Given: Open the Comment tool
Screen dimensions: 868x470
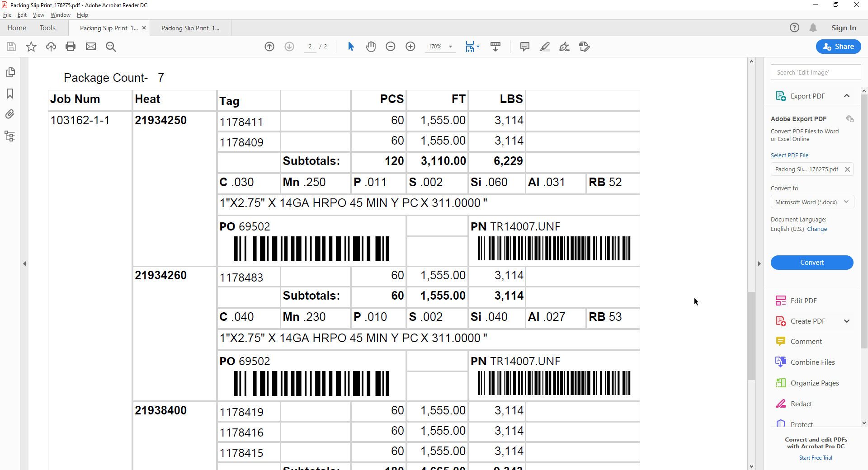Looking at the screenshot, I should click(x=806, y=342).
